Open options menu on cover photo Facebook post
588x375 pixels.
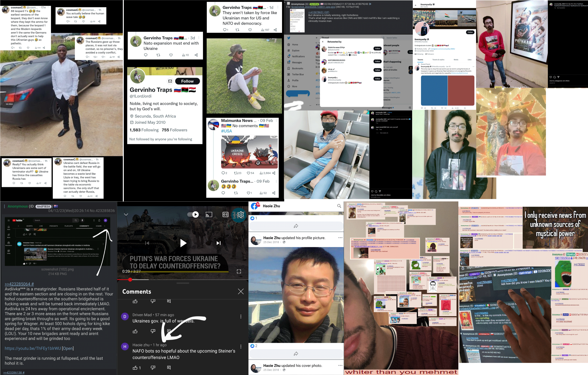click(x=340, y=366)
